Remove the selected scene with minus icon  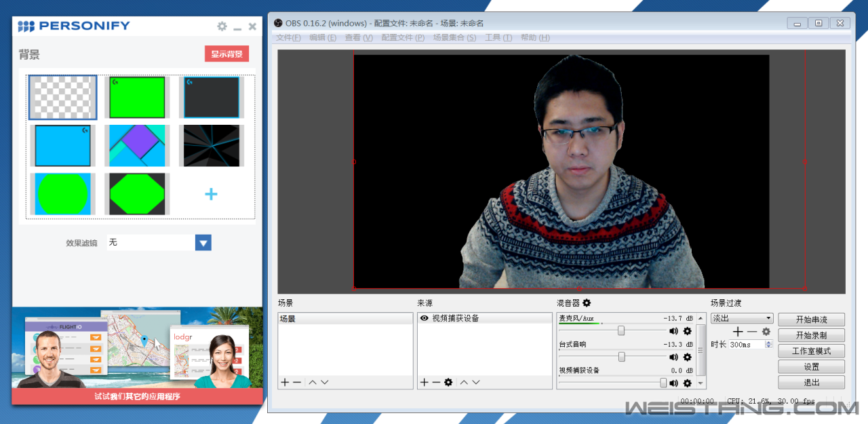pyautogui.click(x=297, y=383)
